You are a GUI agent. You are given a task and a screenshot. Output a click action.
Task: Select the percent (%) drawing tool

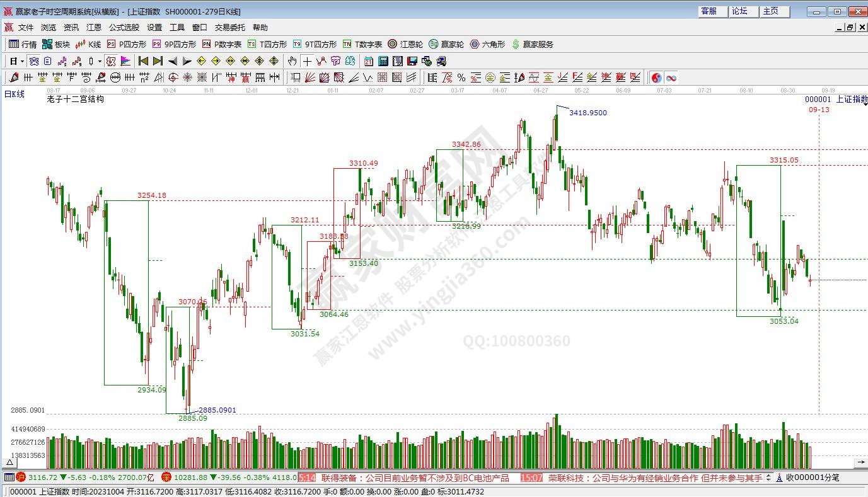coord(461,77)
